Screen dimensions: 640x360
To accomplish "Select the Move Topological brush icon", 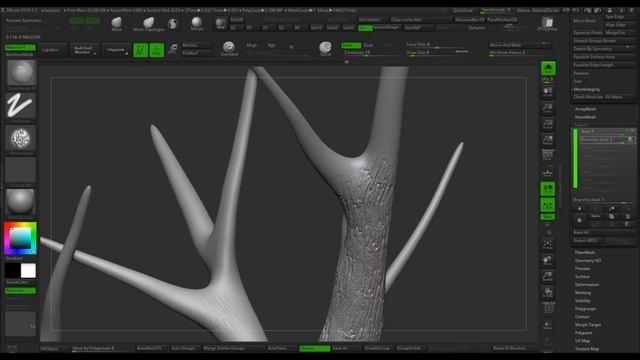I will point(149,24).
